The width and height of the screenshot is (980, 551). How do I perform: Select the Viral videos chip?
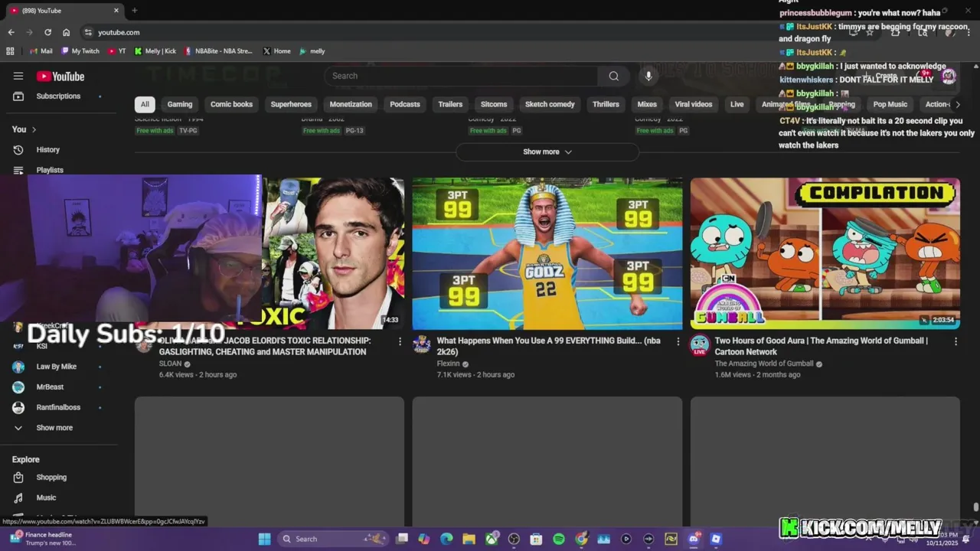pos(694,104)
